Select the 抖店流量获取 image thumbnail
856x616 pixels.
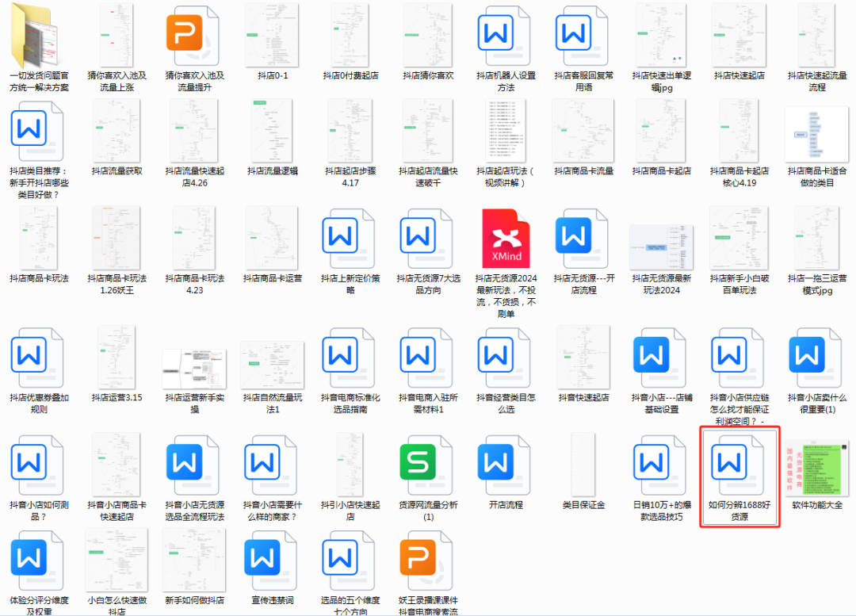[x=117, y=131]
